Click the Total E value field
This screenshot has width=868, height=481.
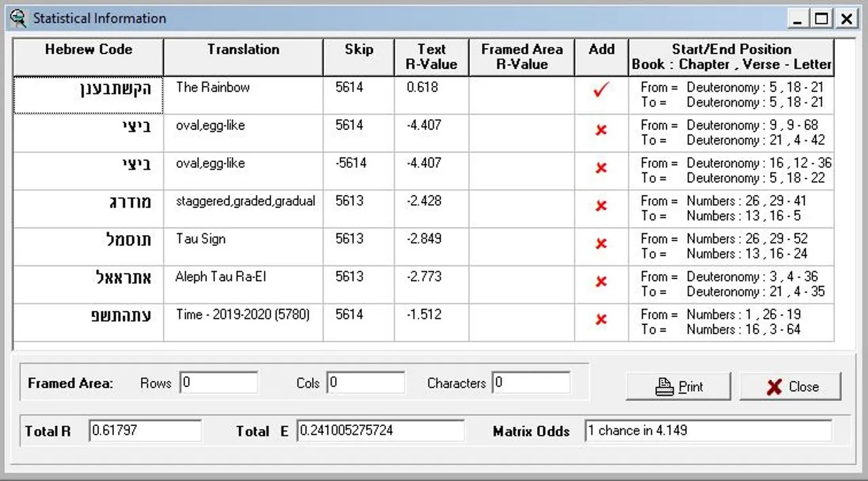[x=380, y=431]
